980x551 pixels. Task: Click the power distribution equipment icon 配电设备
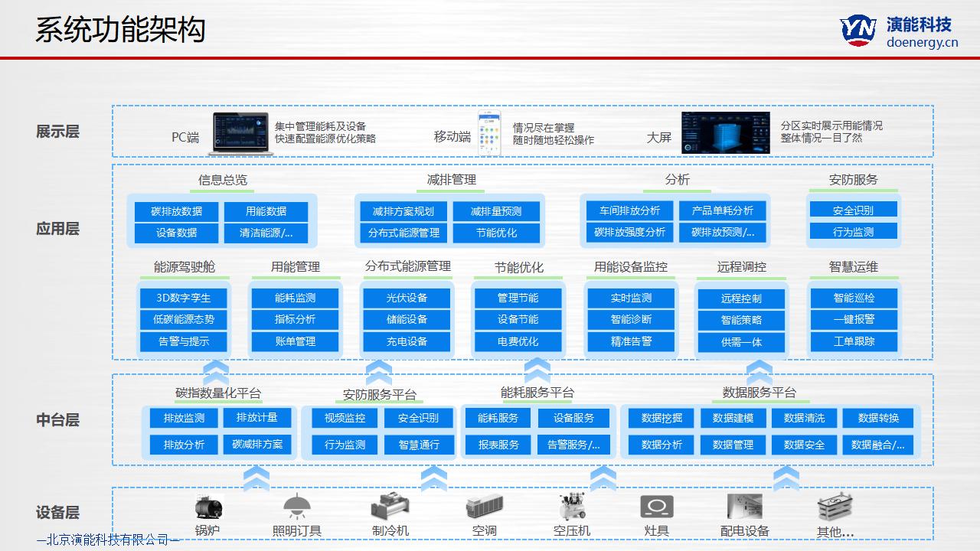point(744,507)
